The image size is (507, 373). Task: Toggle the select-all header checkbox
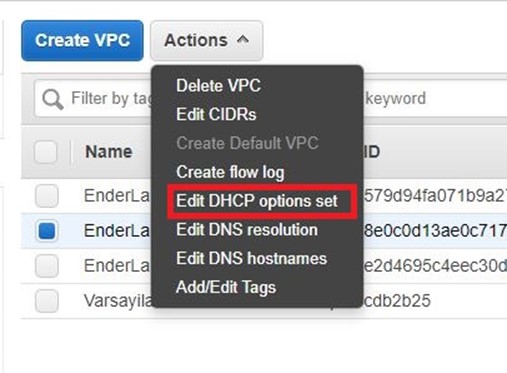point(46,152)
